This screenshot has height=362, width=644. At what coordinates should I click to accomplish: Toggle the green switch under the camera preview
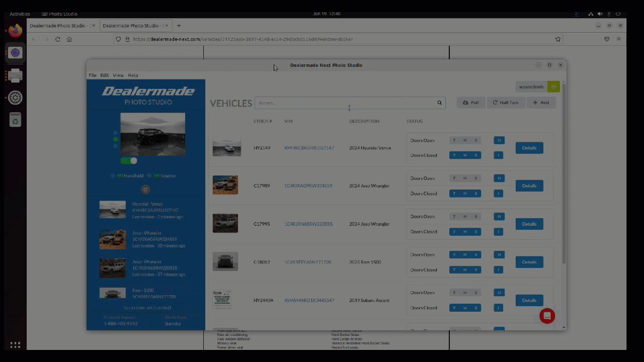point(129,161)
